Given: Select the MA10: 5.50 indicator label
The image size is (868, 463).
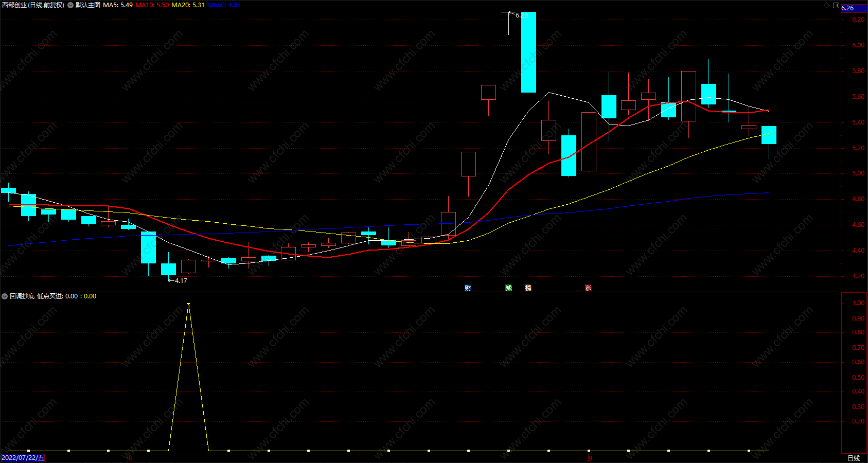Looking at the screenshot, I should tap(152, 5).
